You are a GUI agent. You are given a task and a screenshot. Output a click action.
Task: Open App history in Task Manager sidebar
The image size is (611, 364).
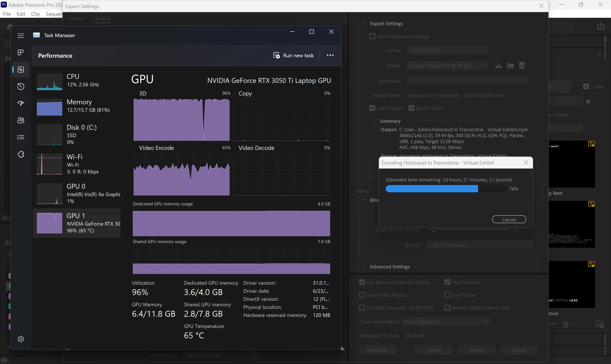click(21, 86)
